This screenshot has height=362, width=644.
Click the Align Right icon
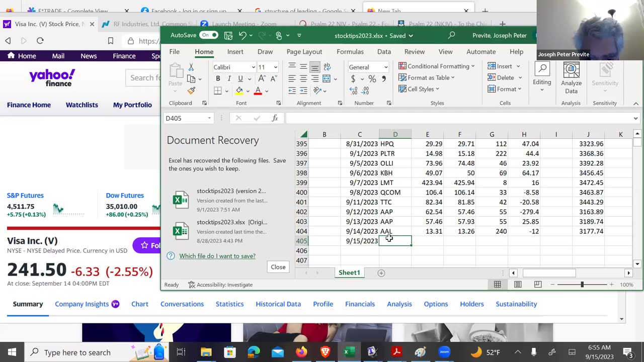[x=315, y=78]
